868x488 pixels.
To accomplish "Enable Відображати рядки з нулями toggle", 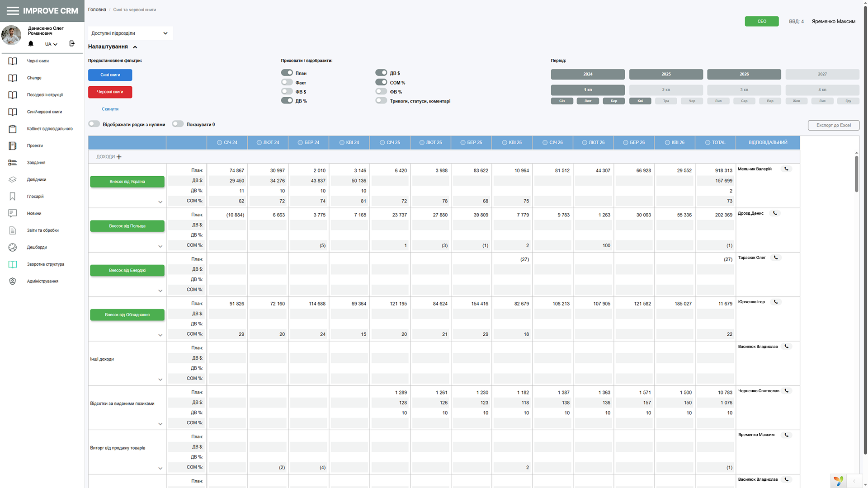I will click(x=94, y=124).
